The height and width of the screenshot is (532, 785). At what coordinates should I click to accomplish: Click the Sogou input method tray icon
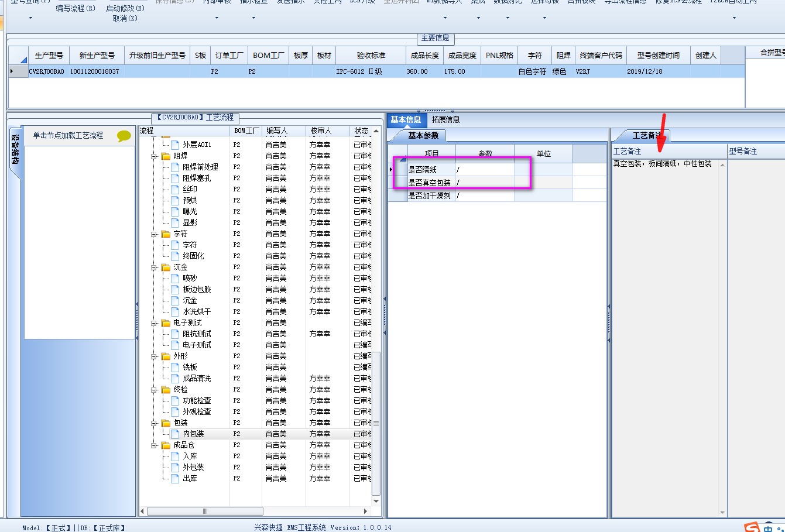[x=752, y=528]
